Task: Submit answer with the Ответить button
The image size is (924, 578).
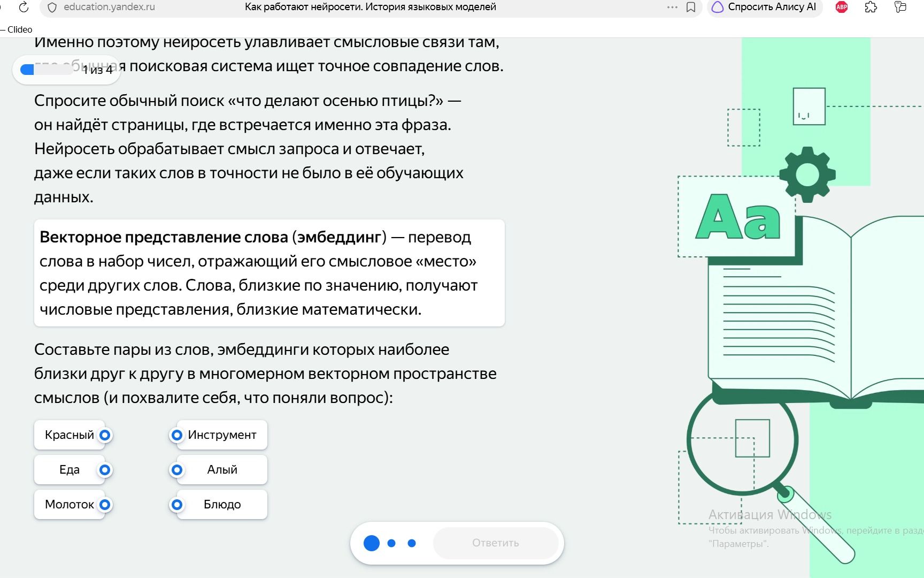Action: click(496, 543)
